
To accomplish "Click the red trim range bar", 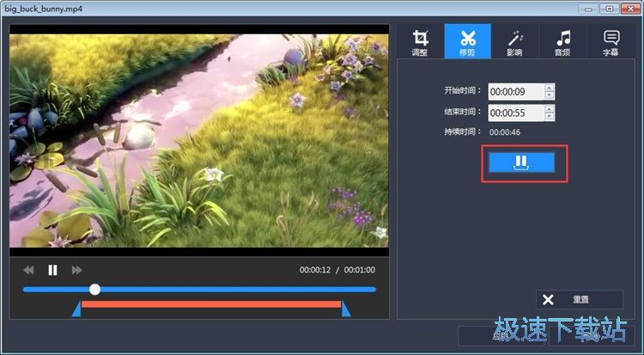I will coord(211,304).
